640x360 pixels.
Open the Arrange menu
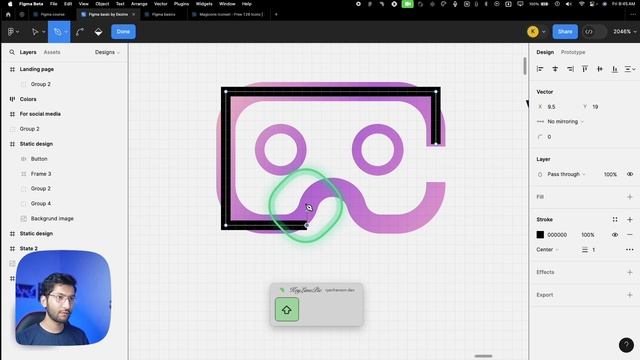click(x=139, y=4)
